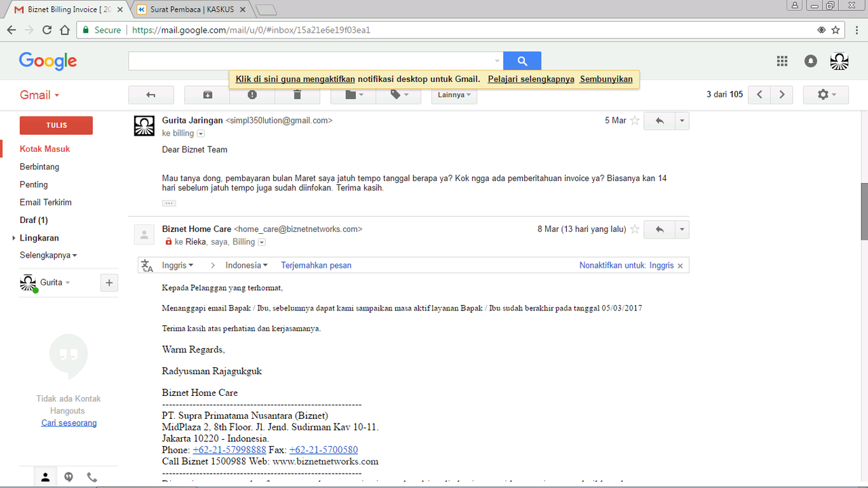Click phone number +62-21-57998888
Screen dimensions: 868x488
point(229,450)
